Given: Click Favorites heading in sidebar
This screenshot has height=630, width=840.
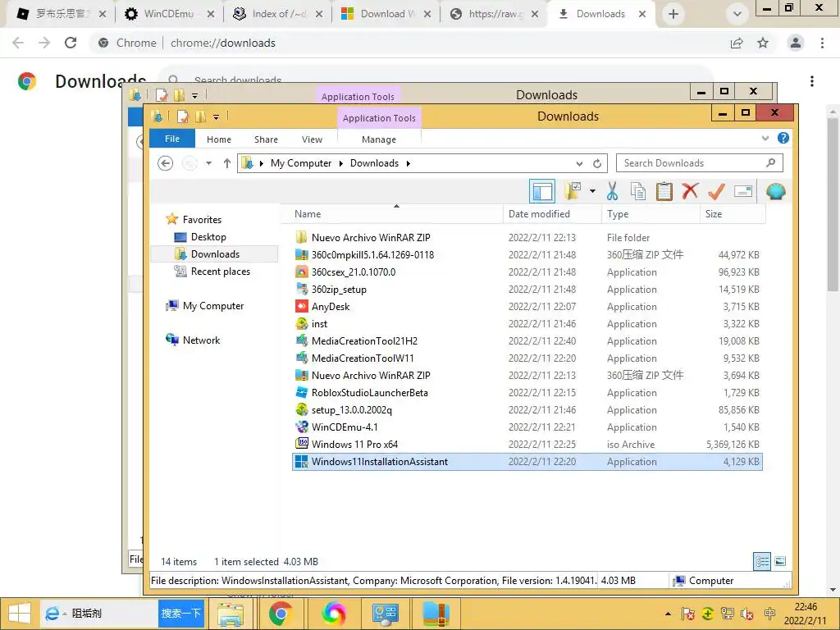Looking at the screenshot, I should 202,220.
